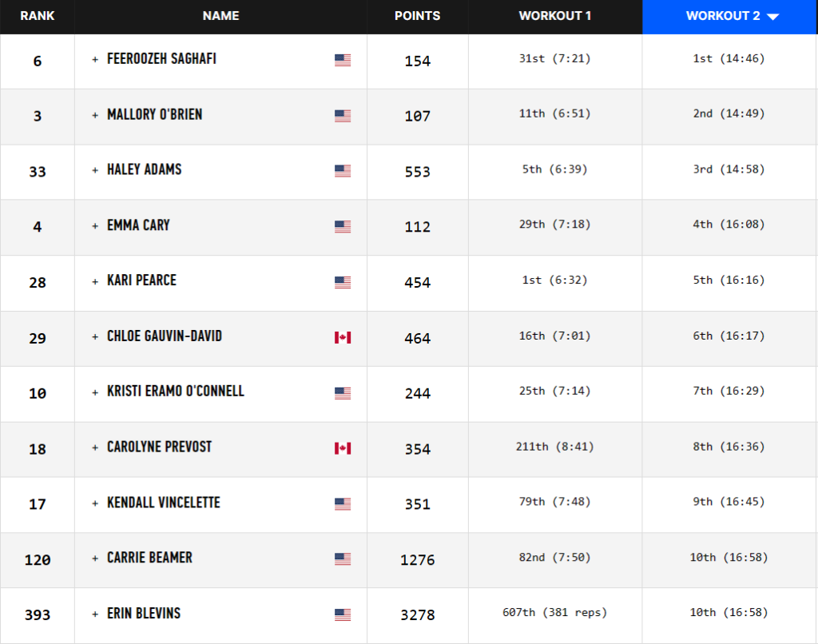The height and width of the screenshot is (644, 818).
Task: Open athlete name Haley Adams
Action: 144,169
